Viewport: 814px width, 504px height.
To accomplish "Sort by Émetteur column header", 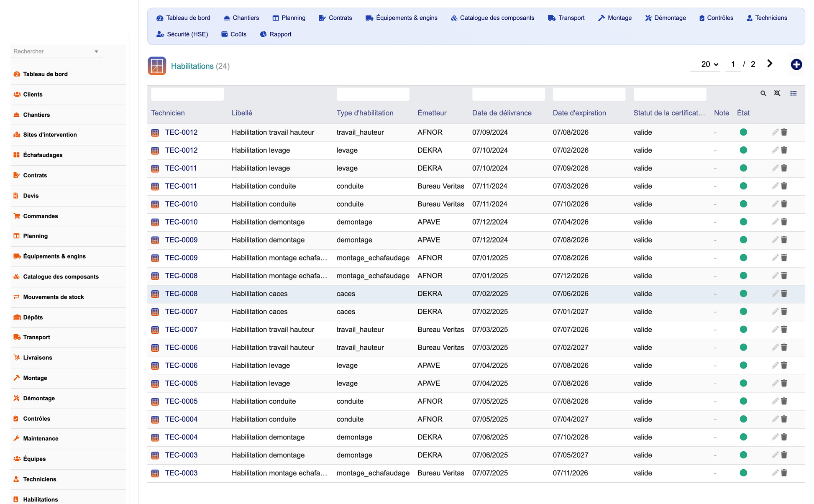I will point(432,113).
